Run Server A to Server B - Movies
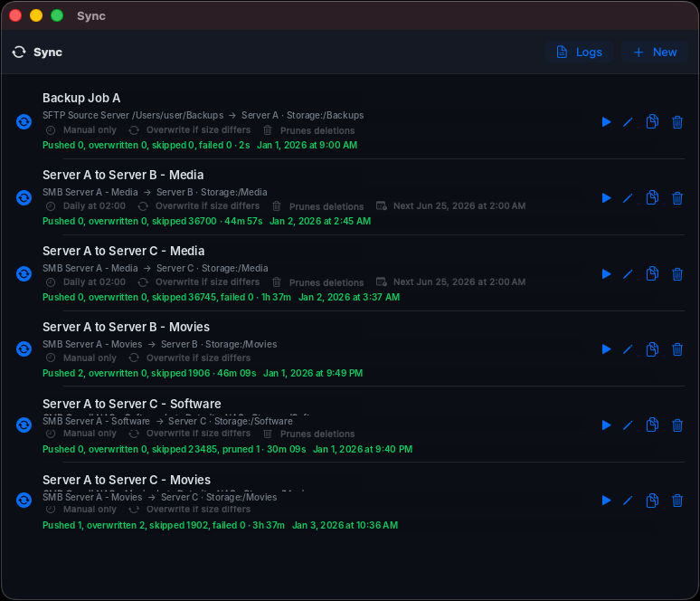The image size is (700, 601). (x=606, y=349)
